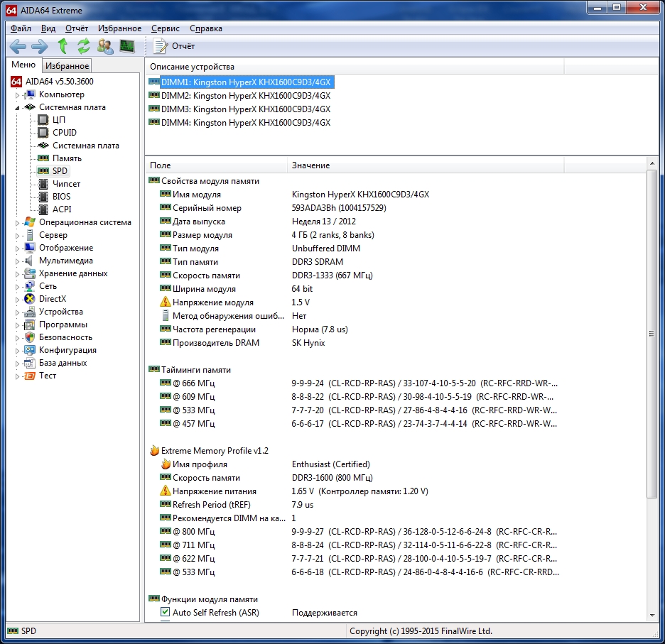Open the Справка help menu
665x644 pixels.
(206, 28)
